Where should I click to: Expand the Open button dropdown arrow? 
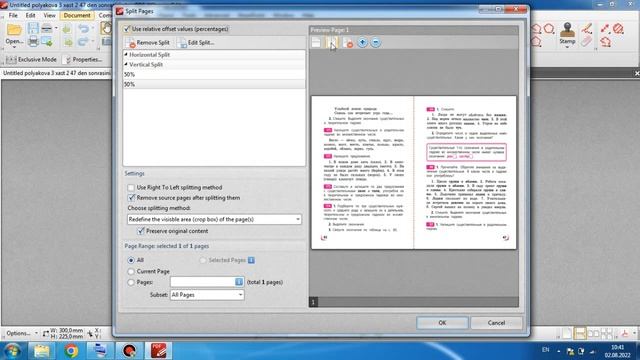tap(14, 47)
